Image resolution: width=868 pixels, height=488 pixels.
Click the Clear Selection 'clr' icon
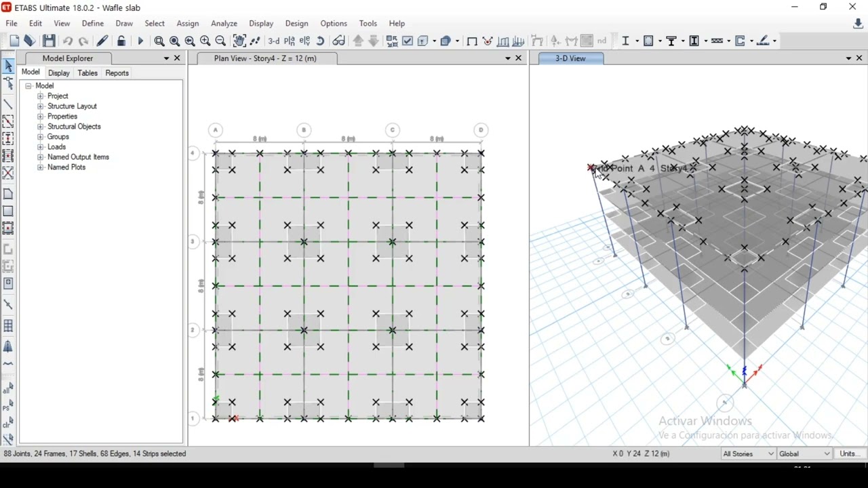point(8,424)
